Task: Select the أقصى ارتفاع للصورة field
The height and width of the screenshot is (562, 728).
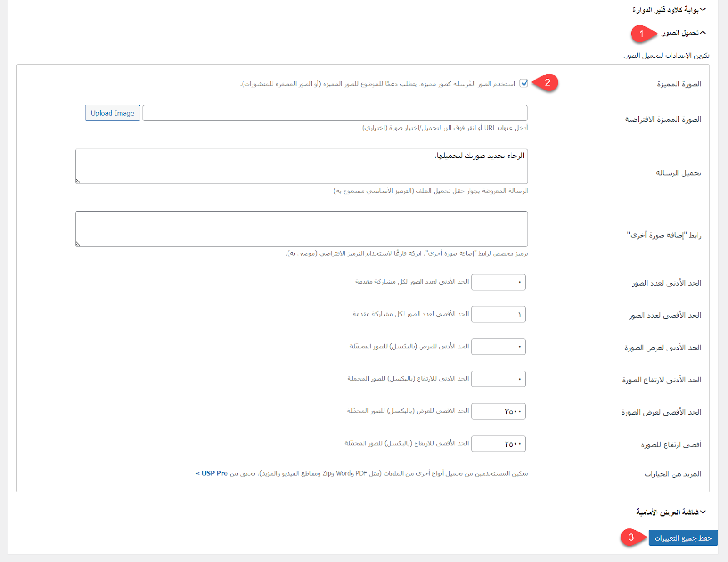Action: coord(498,443)
